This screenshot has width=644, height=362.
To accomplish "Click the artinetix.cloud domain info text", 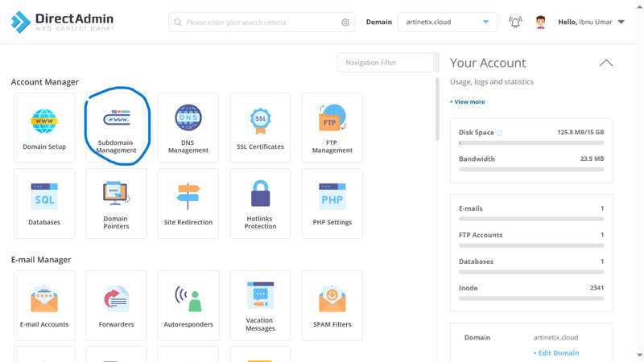I will 555,337.
